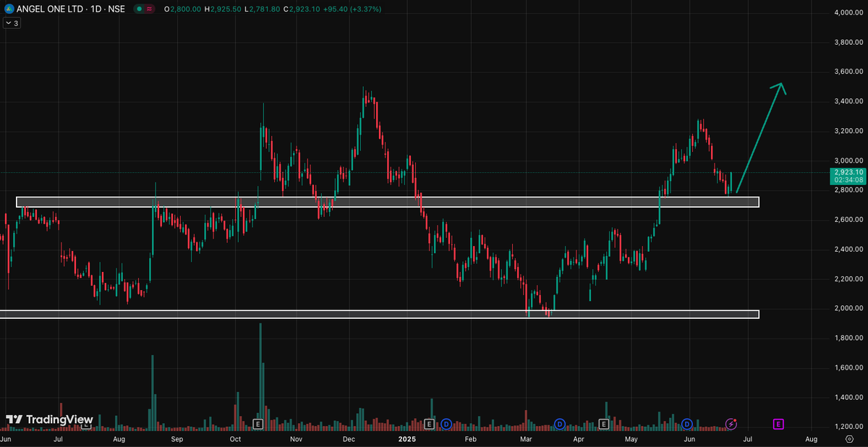Screen dimensions: 868x447
Task: Click the 2,000.00 price axis label
Action: pyautogui.click(x=847, y=308)
